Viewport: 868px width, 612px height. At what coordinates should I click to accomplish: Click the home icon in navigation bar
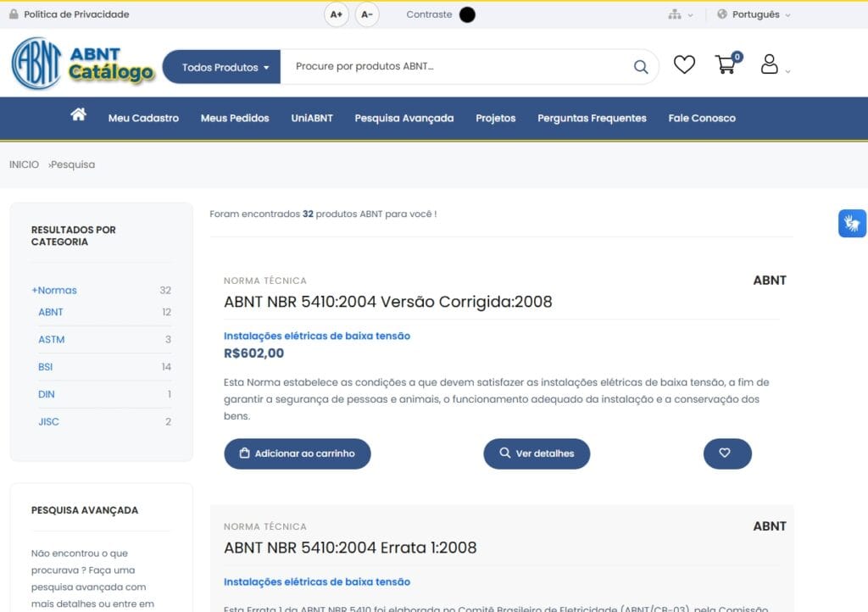point(78,114)
